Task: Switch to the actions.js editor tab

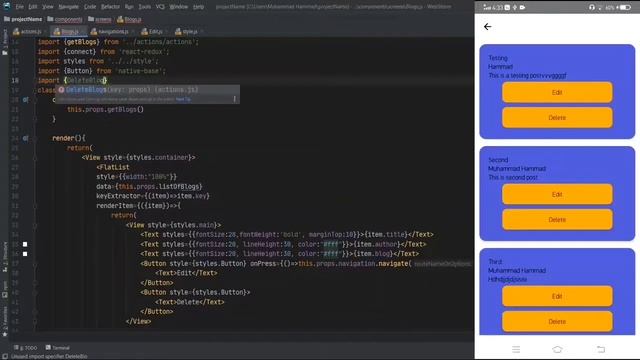Action: pos(28,31)
